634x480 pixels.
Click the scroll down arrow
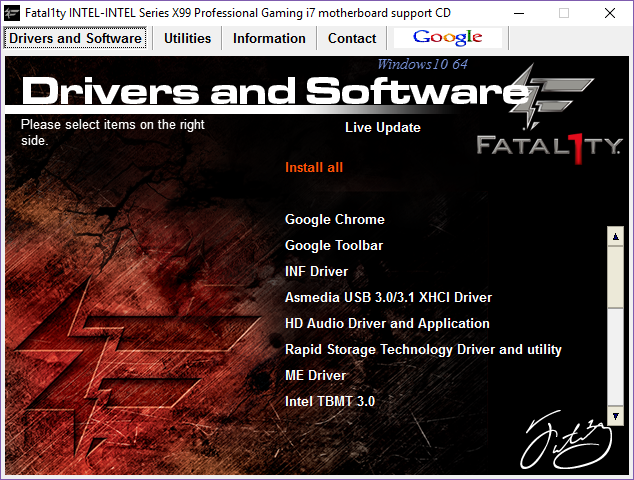[615, 416]
